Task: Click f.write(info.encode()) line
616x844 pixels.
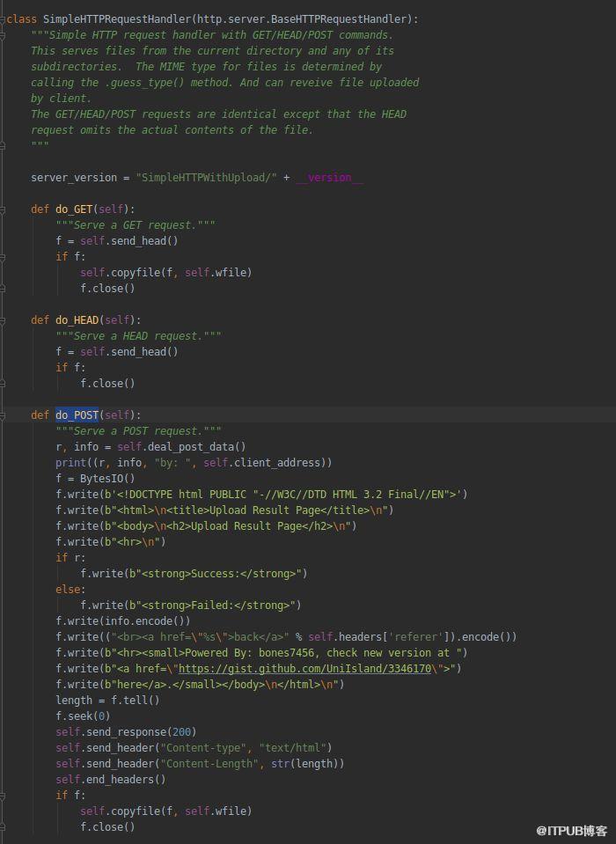Action: 122,620
